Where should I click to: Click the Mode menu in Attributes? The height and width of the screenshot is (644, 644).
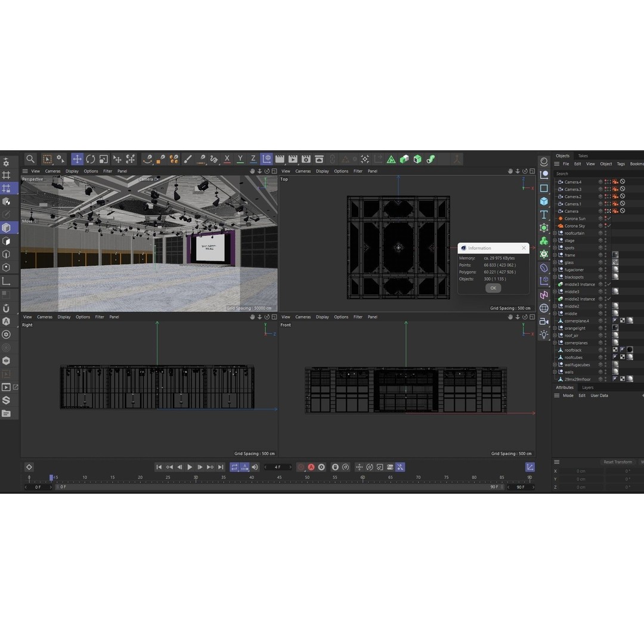[x=568, y=396]
